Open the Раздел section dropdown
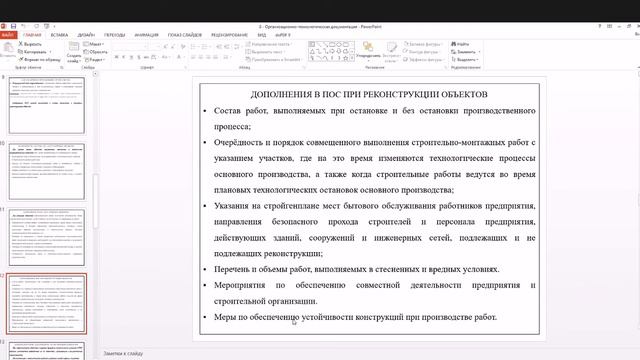This screenshot has width=640, height=360. [x=95, y=60]
